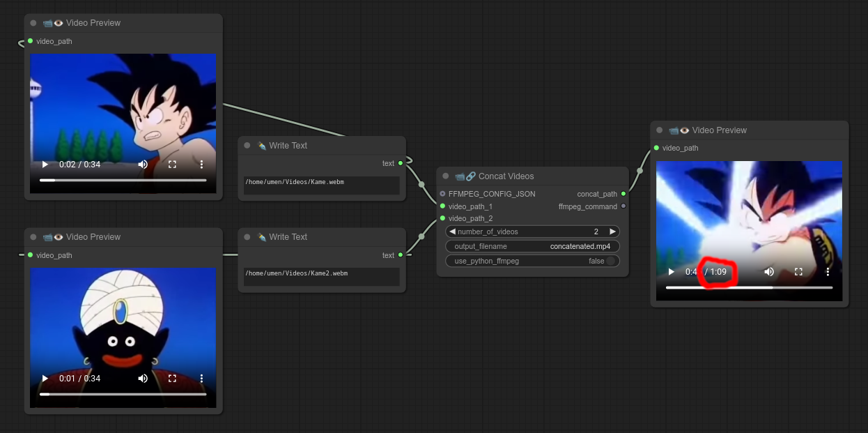868x433 pixels.
Task: Play the top-left Goku video preview
Action: click(45, 165)
